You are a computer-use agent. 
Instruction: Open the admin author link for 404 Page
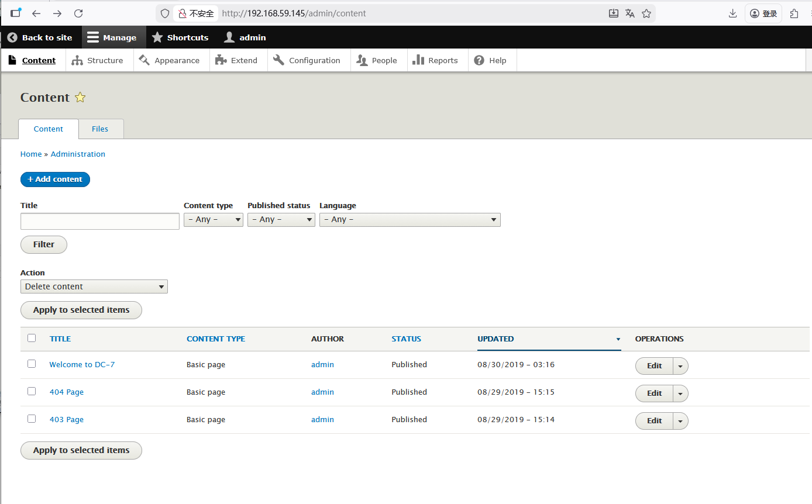tap(322, 392)
